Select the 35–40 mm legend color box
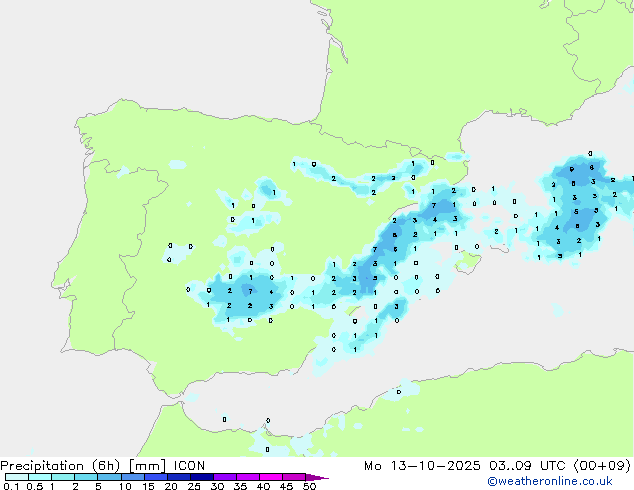 pos(248,477)
